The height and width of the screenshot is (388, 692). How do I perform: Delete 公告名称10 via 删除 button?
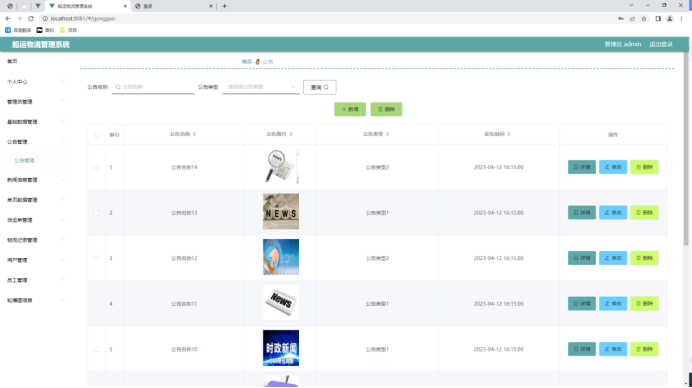pos(644,349)
